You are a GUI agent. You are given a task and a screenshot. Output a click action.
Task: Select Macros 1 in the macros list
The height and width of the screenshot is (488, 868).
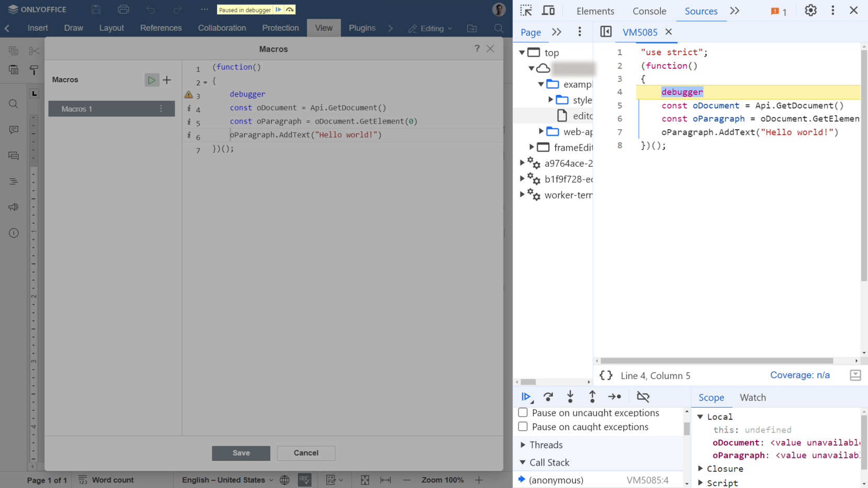tap(112, 108)
